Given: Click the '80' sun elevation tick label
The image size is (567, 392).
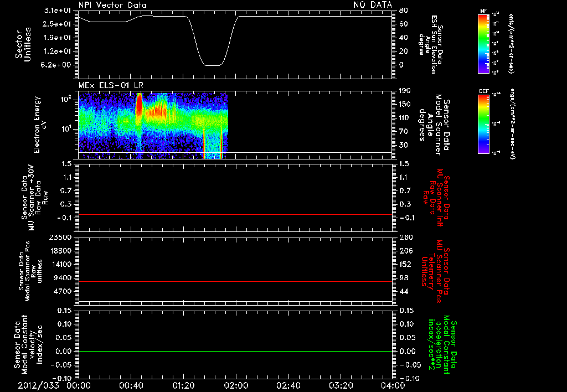Looking at the screenshot, I should tap(404, 11).
